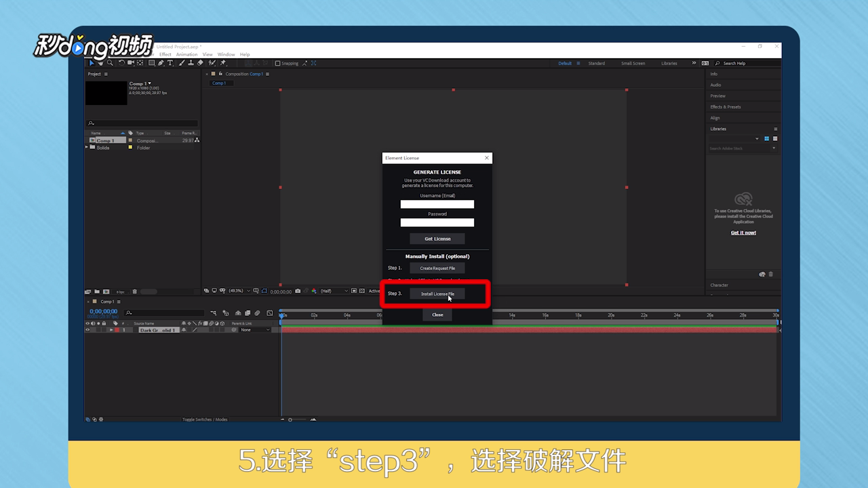Click the New Folder icon in Project panel
The width and height of the screenshot is (868, 488).
(97, 291)
